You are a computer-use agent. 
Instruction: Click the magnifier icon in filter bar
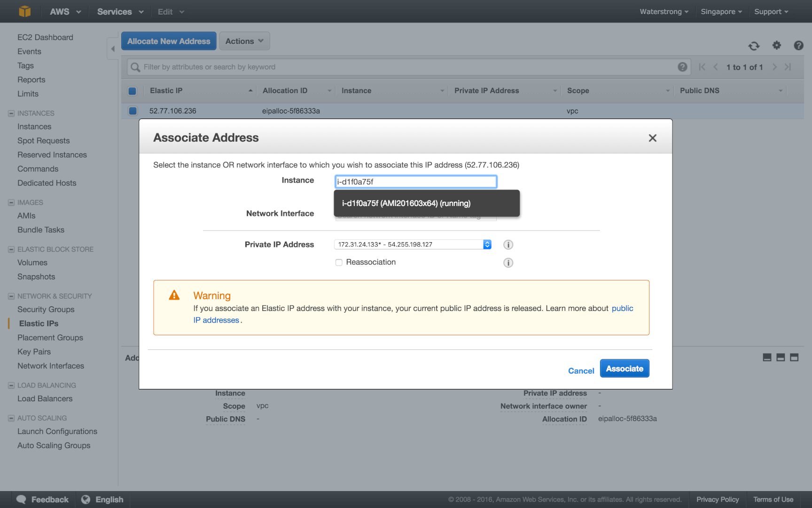(x=135, y=67)
